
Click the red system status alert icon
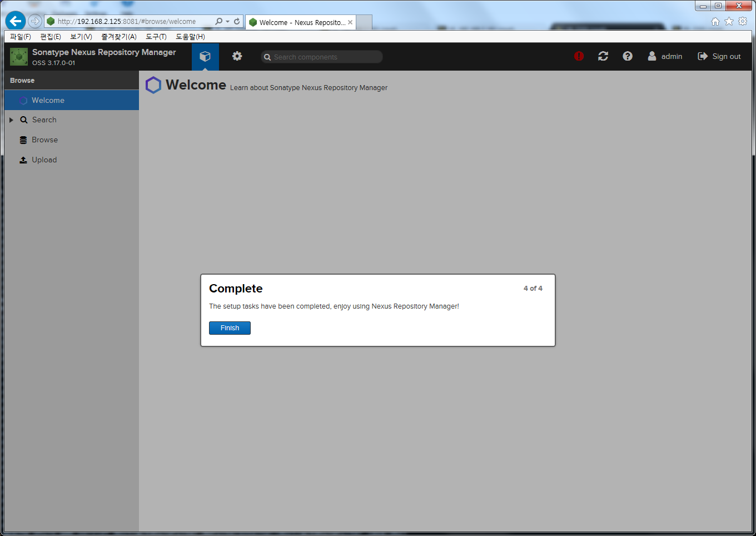[x=579, y=56]
